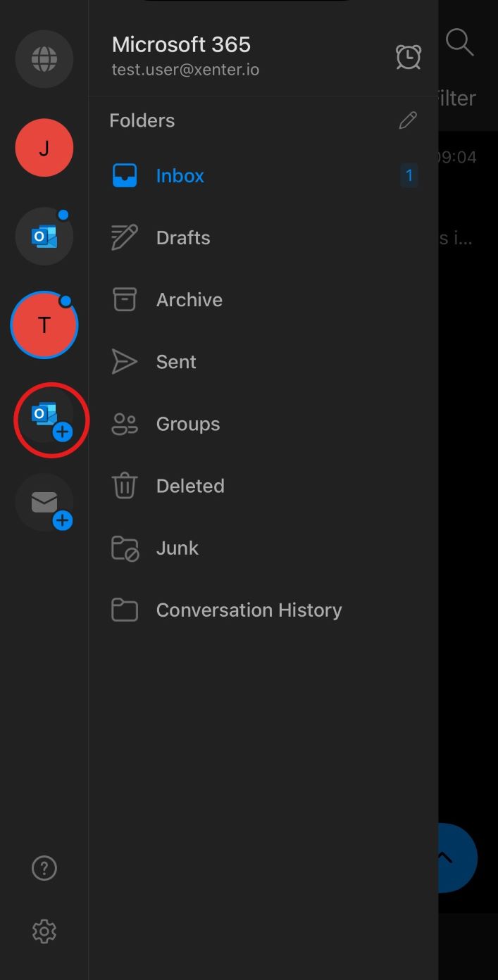Viewport: 498px width, 980px height.
Task: Open the Sent folder
Action: (x=176, y=362)
